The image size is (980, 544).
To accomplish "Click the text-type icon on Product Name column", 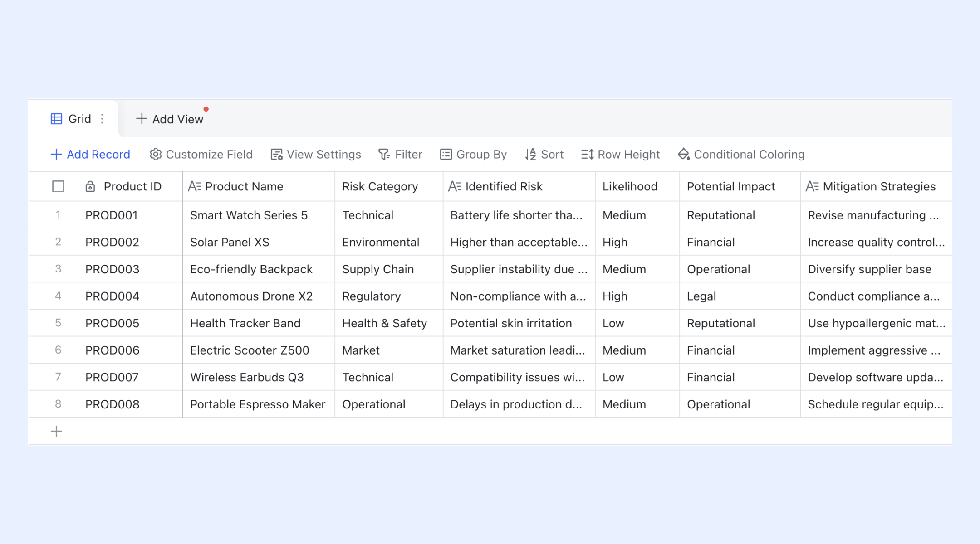I will click(194, 186).
